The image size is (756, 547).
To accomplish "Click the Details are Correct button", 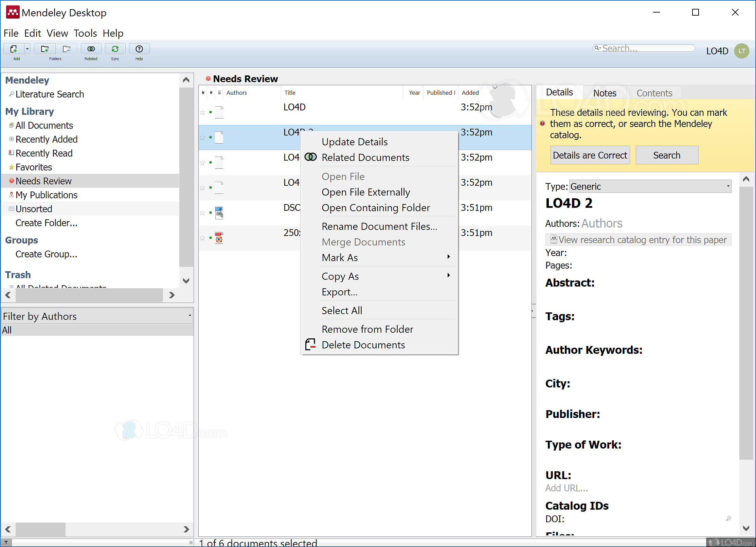I will pyautogui.click(x=590, y=156).
